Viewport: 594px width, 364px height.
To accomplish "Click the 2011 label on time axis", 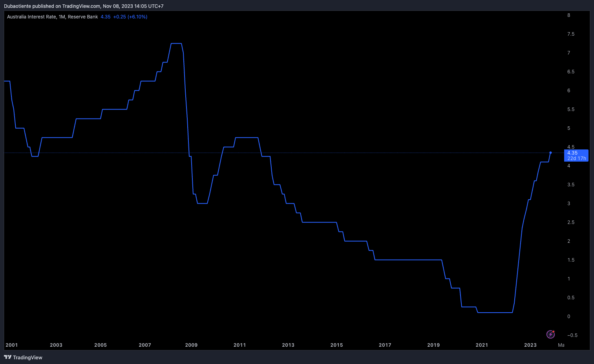I will (239, 345).
